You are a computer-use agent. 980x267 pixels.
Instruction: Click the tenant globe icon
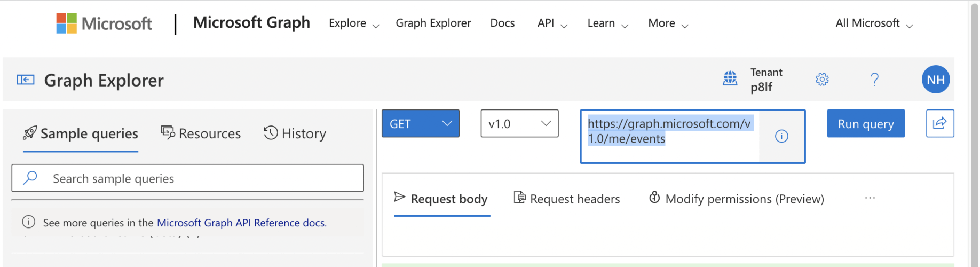pyautogui.click(x=730, y=79)
